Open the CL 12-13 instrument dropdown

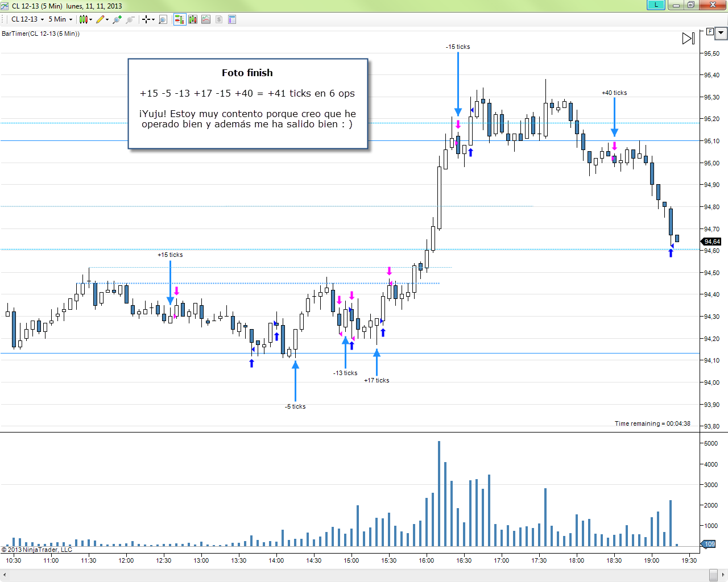[x=25, y=19]
